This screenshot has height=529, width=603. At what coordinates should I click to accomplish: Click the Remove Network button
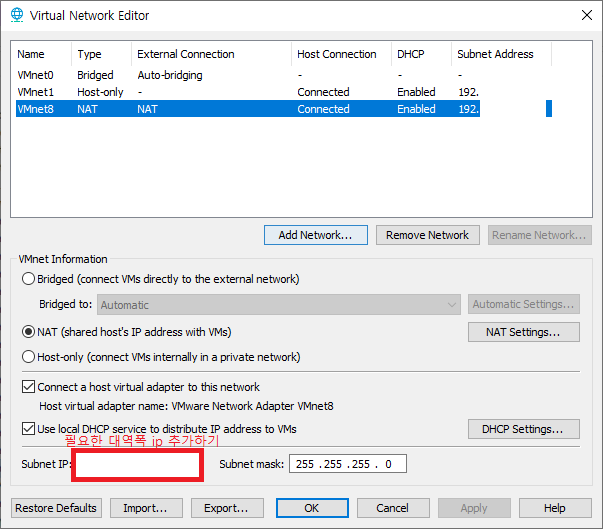(x=428, y=235)
